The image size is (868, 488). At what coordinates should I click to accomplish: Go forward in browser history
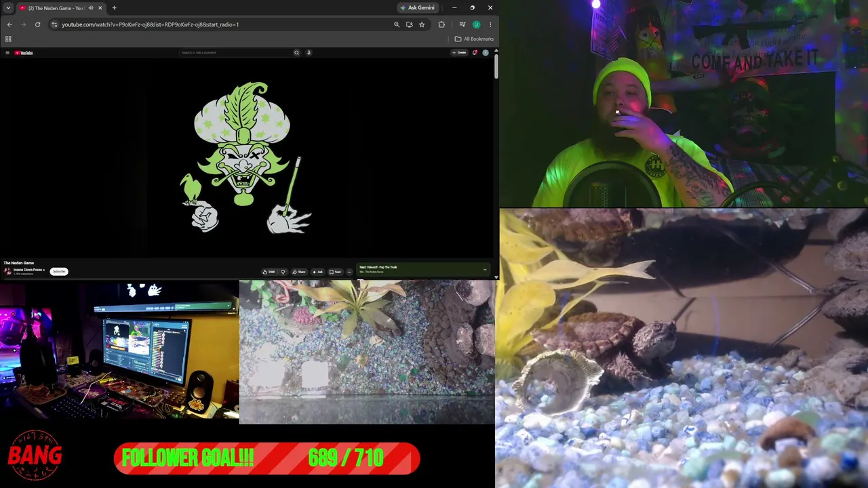(23, 24)
